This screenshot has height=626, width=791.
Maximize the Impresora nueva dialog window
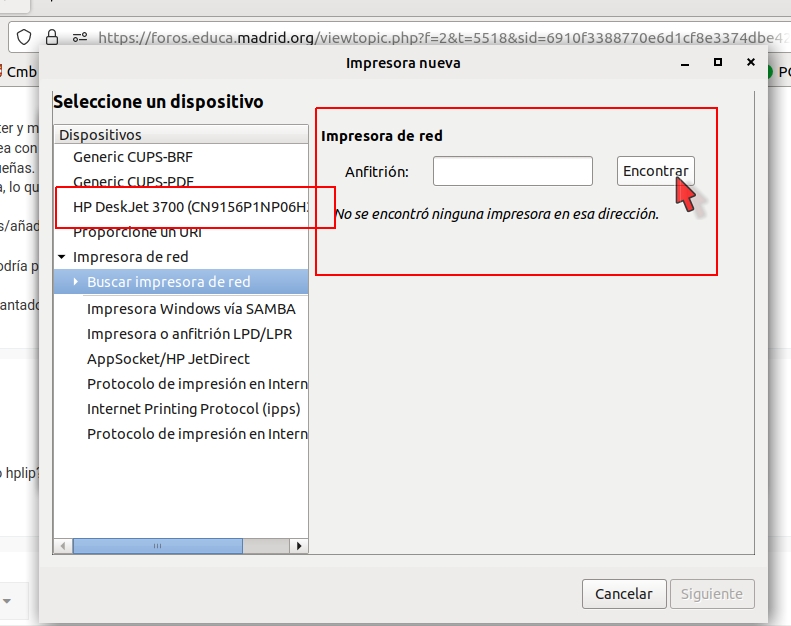717,62
